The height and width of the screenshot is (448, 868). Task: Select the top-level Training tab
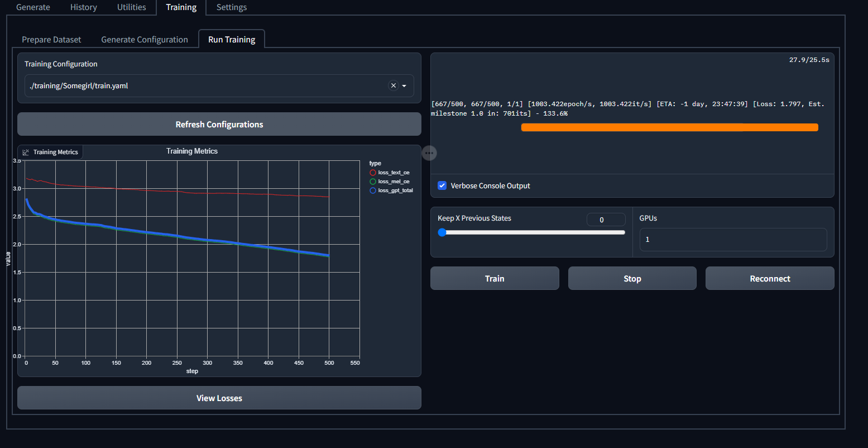click(181, 7)
